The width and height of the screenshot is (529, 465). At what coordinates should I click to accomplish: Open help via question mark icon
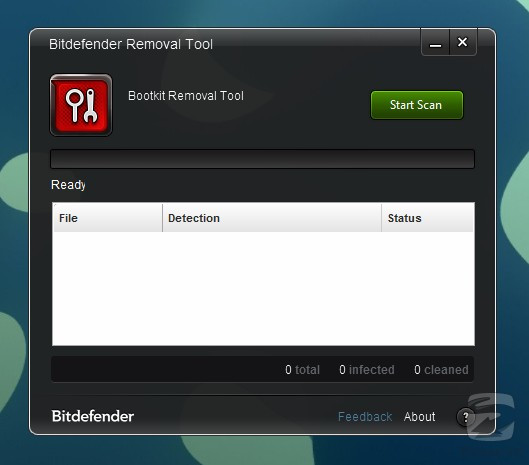[x=465, y=417]
